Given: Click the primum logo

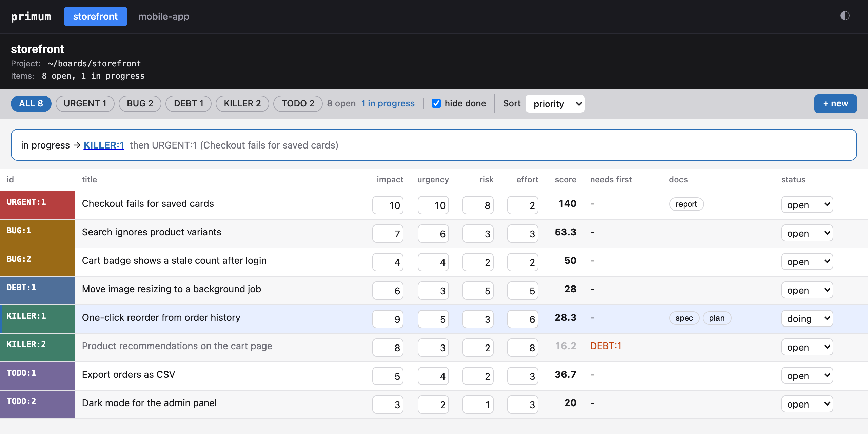Looking at the screenshot, I should tap(31, 16).
